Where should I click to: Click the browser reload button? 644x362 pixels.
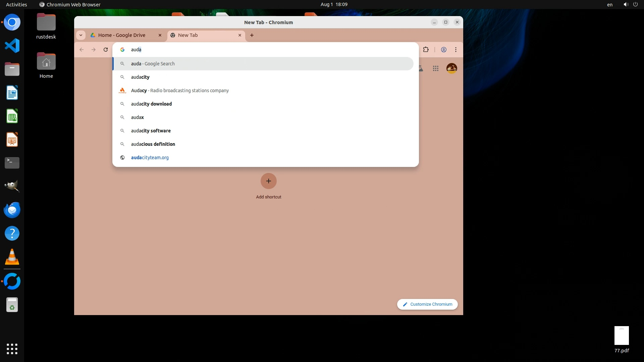pyautogui.click(x=106, y=50)
